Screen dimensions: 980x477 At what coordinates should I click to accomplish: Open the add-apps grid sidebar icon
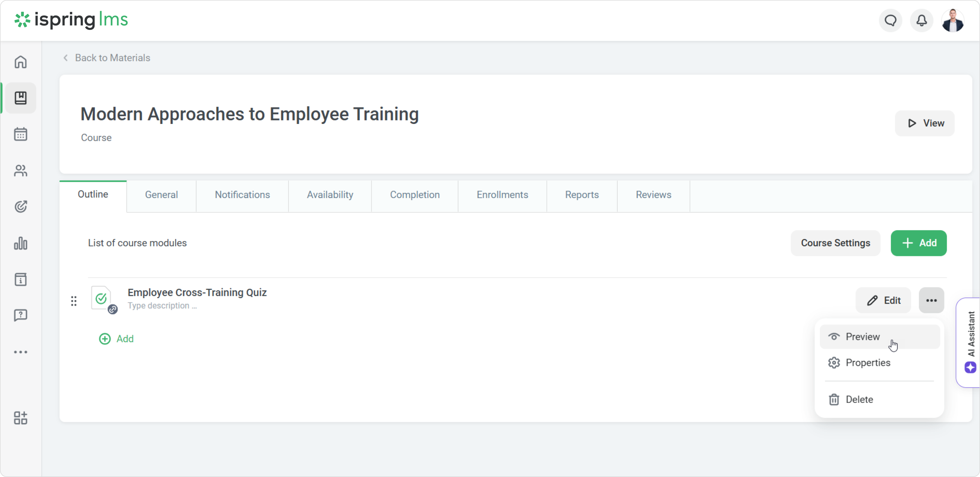coord(21,418)
